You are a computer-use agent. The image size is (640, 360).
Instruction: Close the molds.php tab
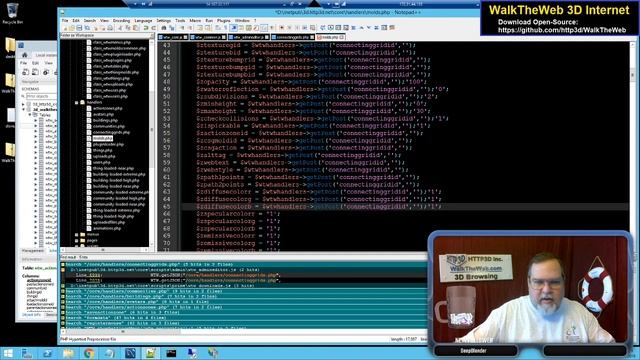click(342, 37)
